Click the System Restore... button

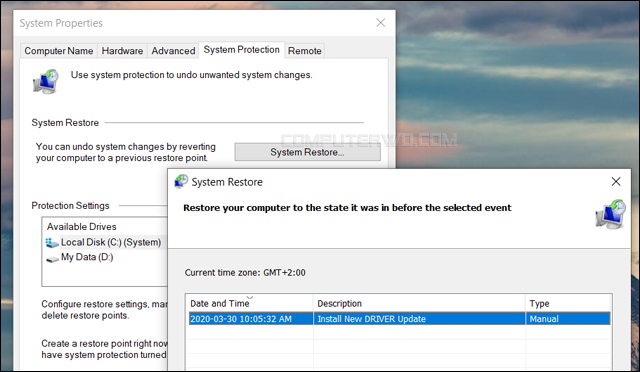coord(307,152)
